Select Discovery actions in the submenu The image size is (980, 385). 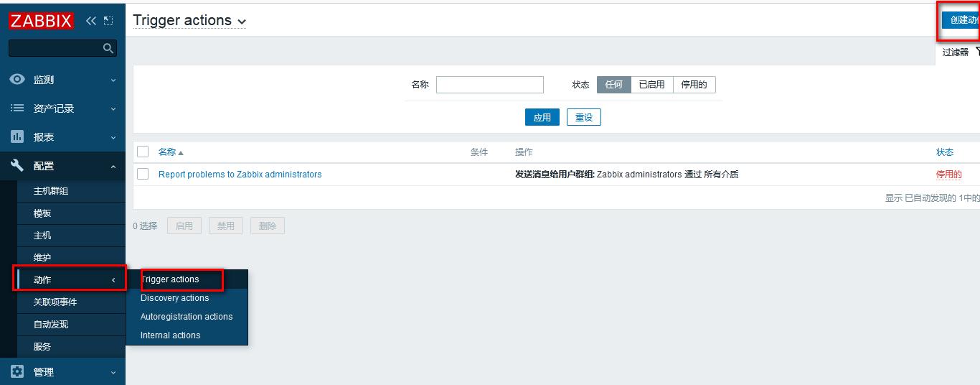187,298
